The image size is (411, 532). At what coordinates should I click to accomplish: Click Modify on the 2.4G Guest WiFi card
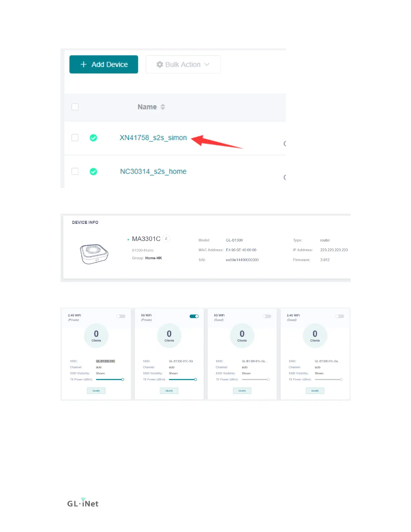pyautogui.click(x=315, y=391)
